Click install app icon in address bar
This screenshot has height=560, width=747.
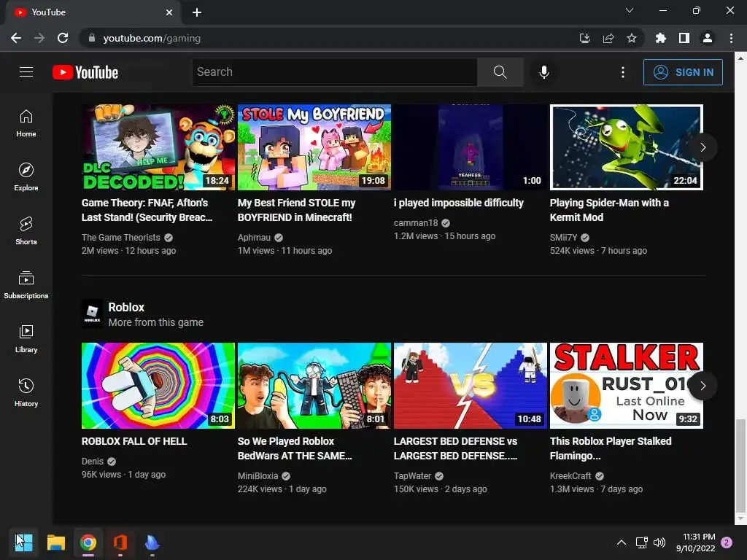tap(585, 38)
